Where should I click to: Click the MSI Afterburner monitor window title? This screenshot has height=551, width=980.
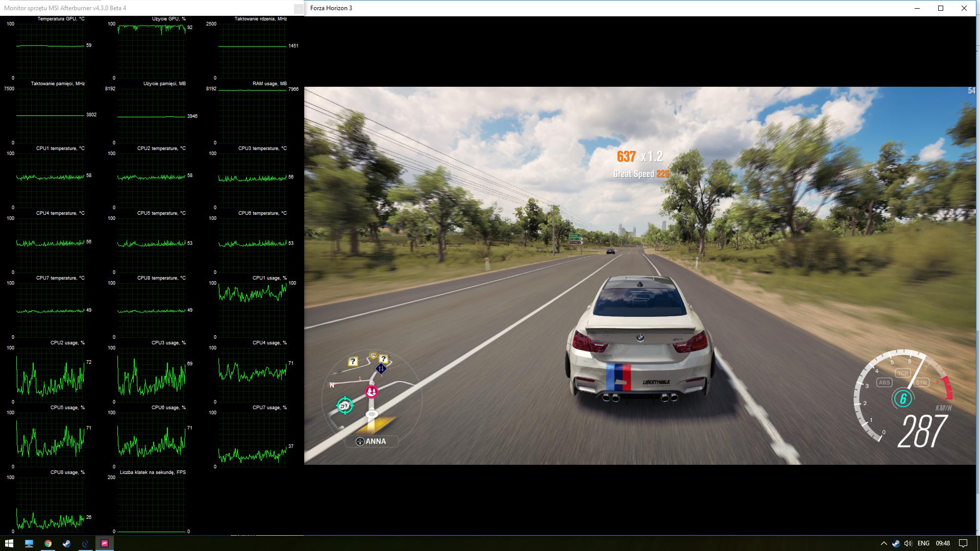click(65, 8)
